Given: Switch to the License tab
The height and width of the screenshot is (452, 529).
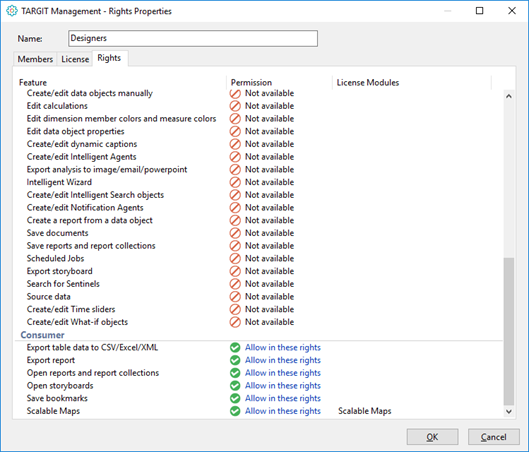Looking at the screenshot, I should pyautogui.click(x=75, y=59).
